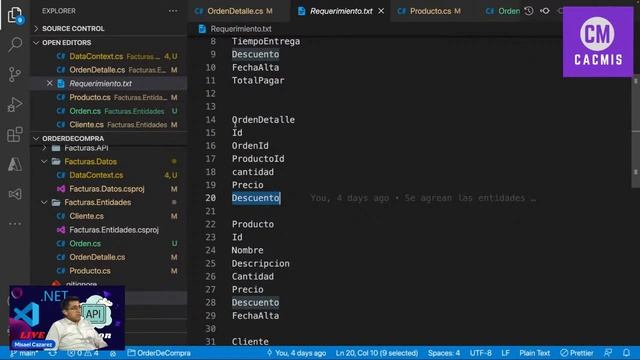640x360 pixels.
Task: Click the go-to-commit icon in editor toolbar
Action: (x=545, y=11)
